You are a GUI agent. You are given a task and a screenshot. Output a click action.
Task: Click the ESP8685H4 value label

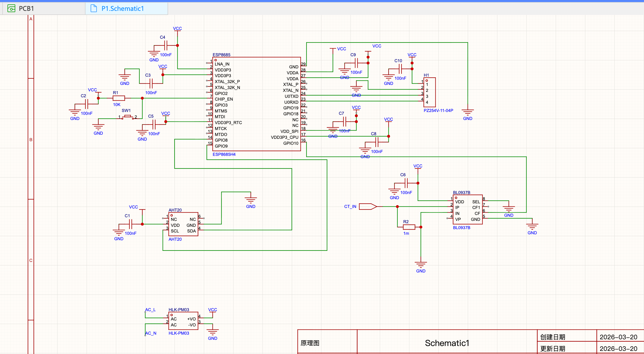click(x=224, y=154)
